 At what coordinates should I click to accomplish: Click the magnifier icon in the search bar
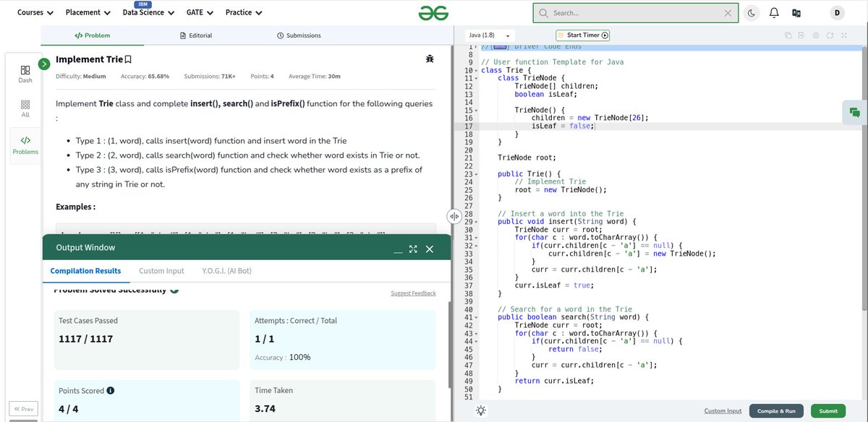click(543, 13)
